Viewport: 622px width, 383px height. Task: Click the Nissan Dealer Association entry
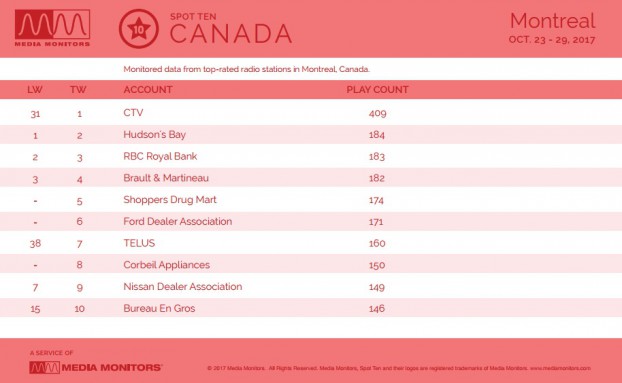pos(183,287)
